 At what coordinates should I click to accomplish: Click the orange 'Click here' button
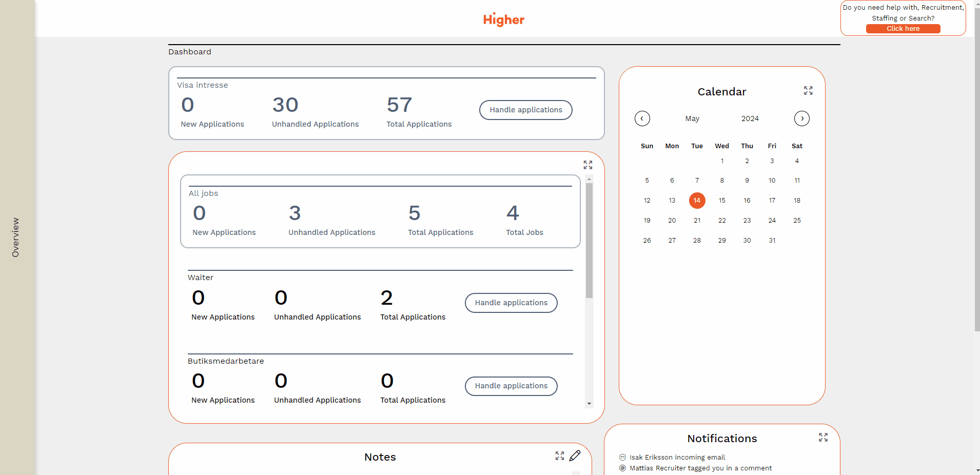(903, 29)
